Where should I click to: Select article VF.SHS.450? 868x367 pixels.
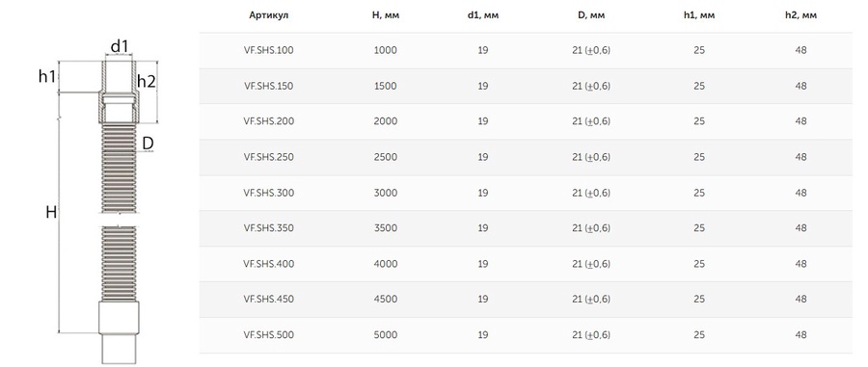click(x=268, y=299)
